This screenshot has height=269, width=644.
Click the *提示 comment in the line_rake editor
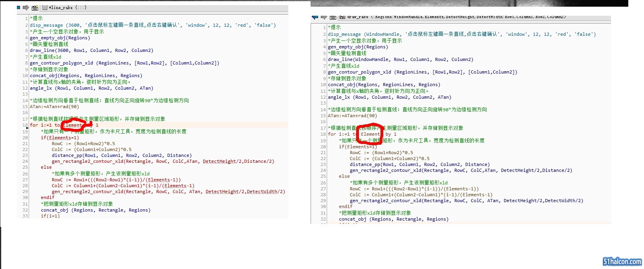pyautogui.click(x=37, y=18)
